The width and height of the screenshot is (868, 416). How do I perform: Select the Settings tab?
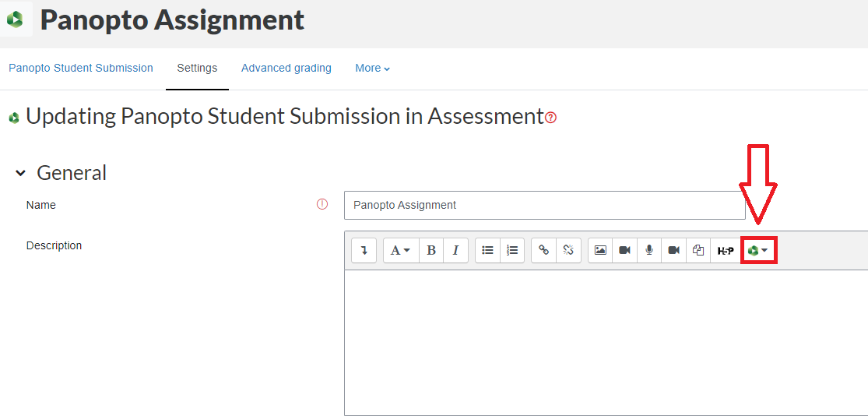[197, 68]
